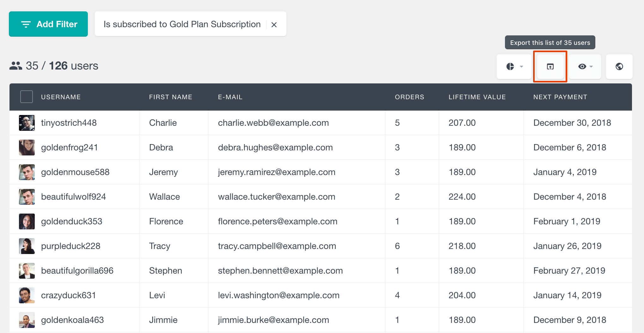Sort by the Lifetime Value column header

point(477,97)
